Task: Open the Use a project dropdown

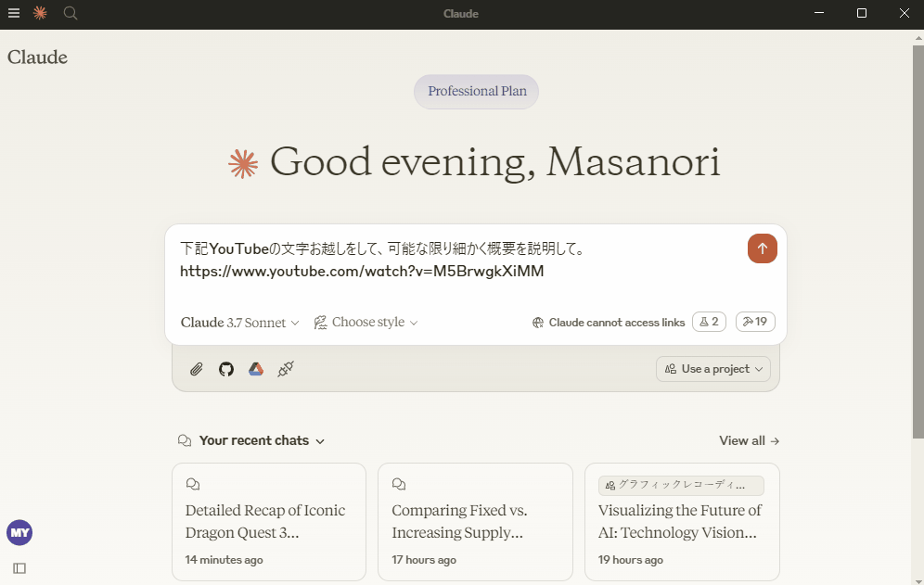Action: click(x=713, y=369)
